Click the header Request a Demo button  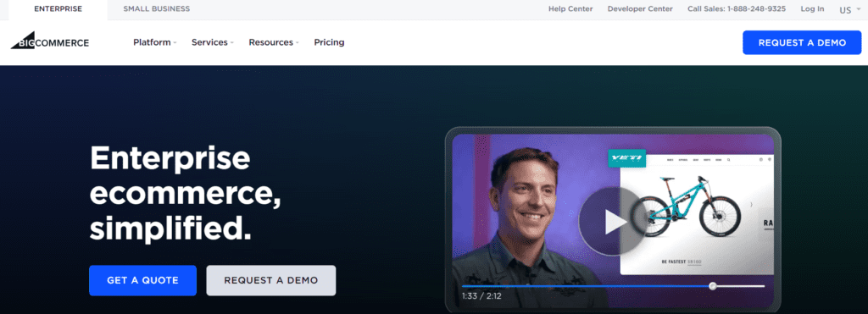click(802, 42)
